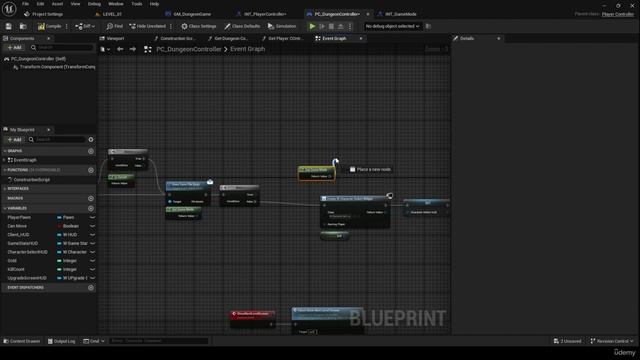
Task: Click the Components search field
Action: point(62,47)
